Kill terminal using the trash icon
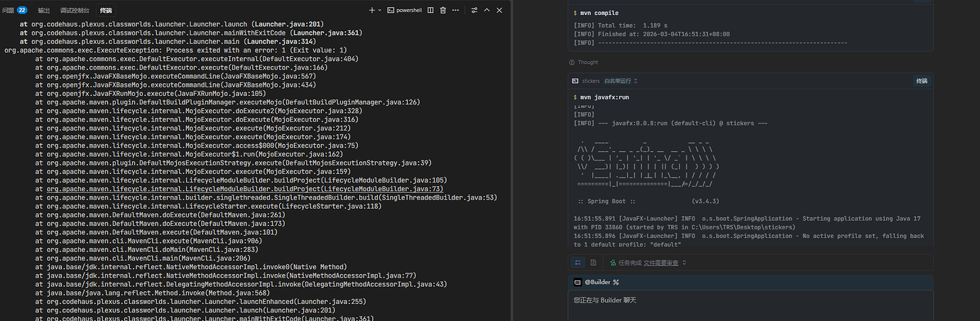This screenshot has height=321, width=980. point(443,11)
